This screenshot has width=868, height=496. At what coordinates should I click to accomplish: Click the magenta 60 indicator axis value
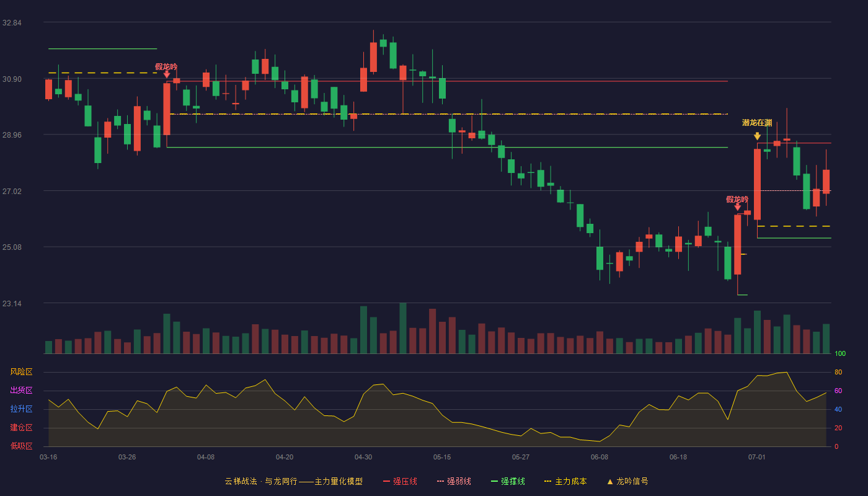838,391
